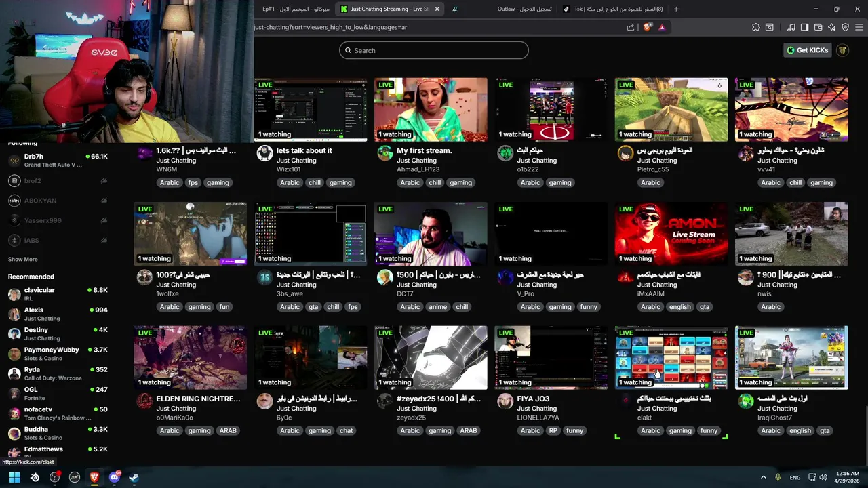The image size is (868, 488).
Task: Click 'Just Chatting' category under nwis
Action: coord(777,285)
